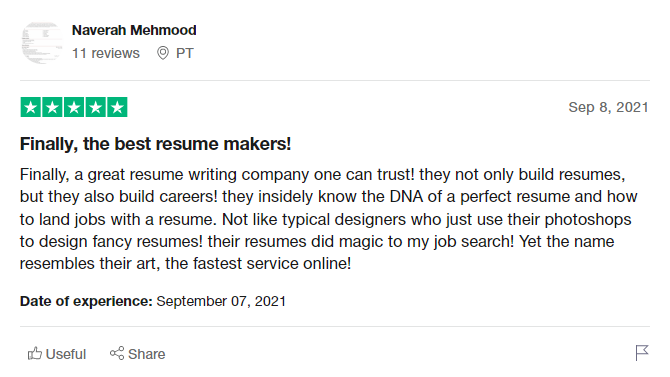The image size is (670, 377).
Task: Click the fourth green star
Action: tap(96, 107)
